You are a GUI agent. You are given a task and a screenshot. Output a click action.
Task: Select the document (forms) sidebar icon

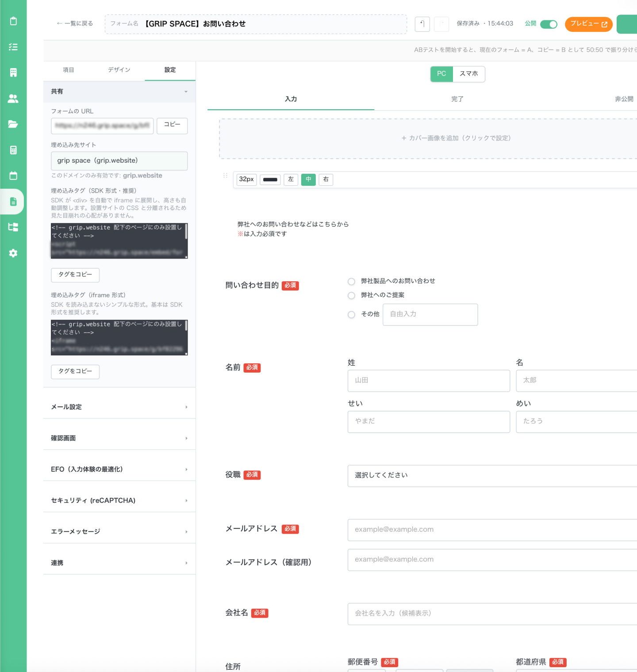pos(13,202)
